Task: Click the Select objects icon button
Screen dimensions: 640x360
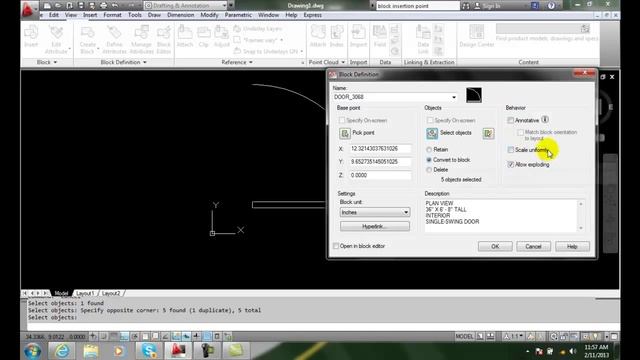Action: [x=432, y=133]
